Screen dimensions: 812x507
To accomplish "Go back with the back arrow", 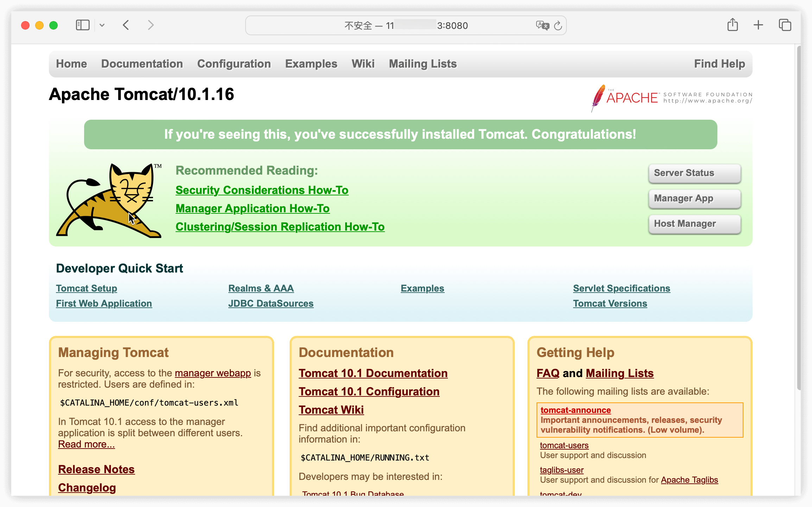I will pos(126,25).
